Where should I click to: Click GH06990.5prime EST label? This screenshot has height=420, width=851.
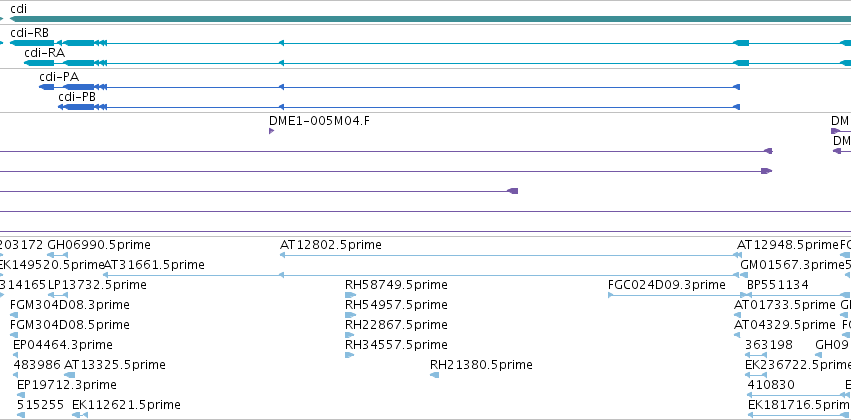click(x=99, y=245)
